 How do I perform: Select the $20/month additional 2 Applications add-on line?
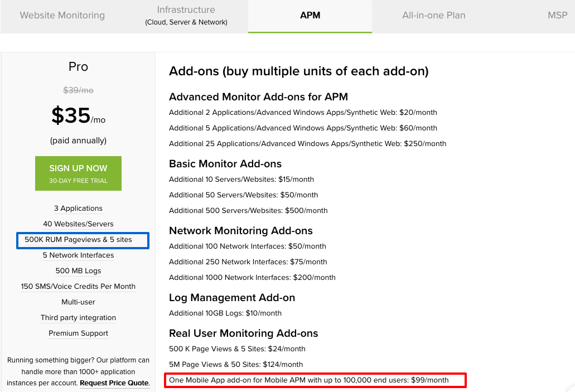click(303, 112)
